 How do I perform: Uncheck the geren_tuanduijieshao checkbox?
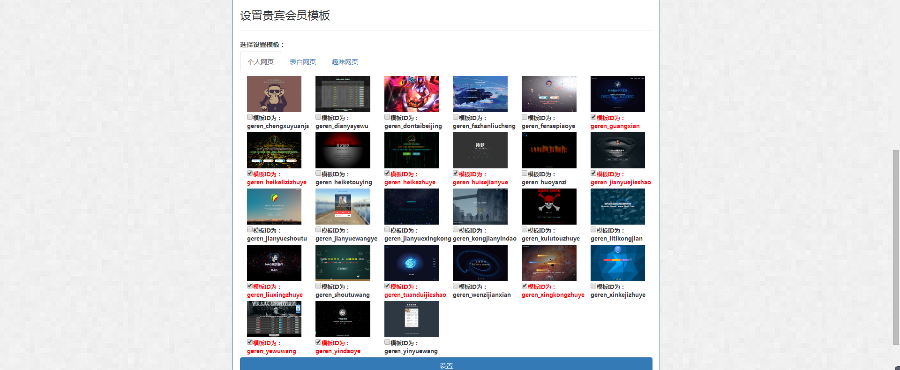pos(387,286)
